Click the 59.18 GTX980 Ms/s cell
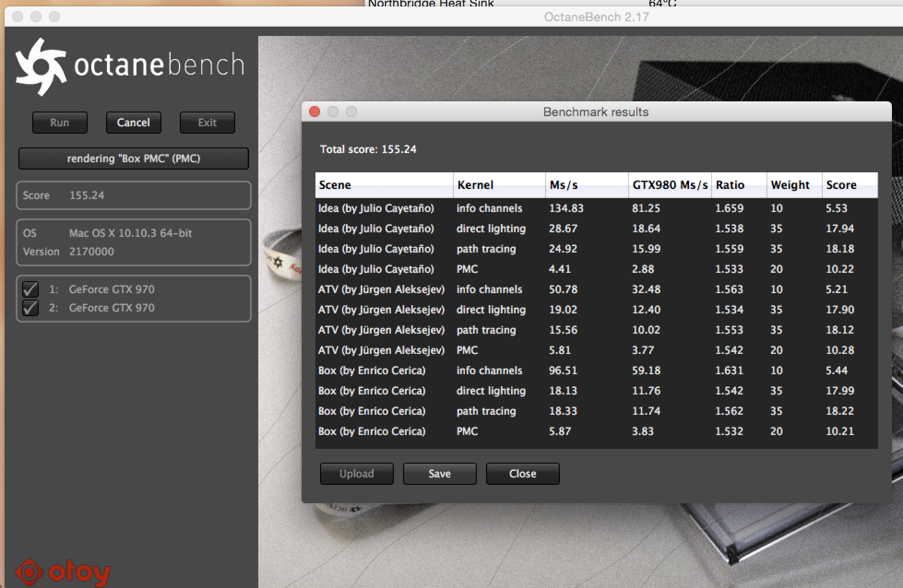 [x=646, y=370]
